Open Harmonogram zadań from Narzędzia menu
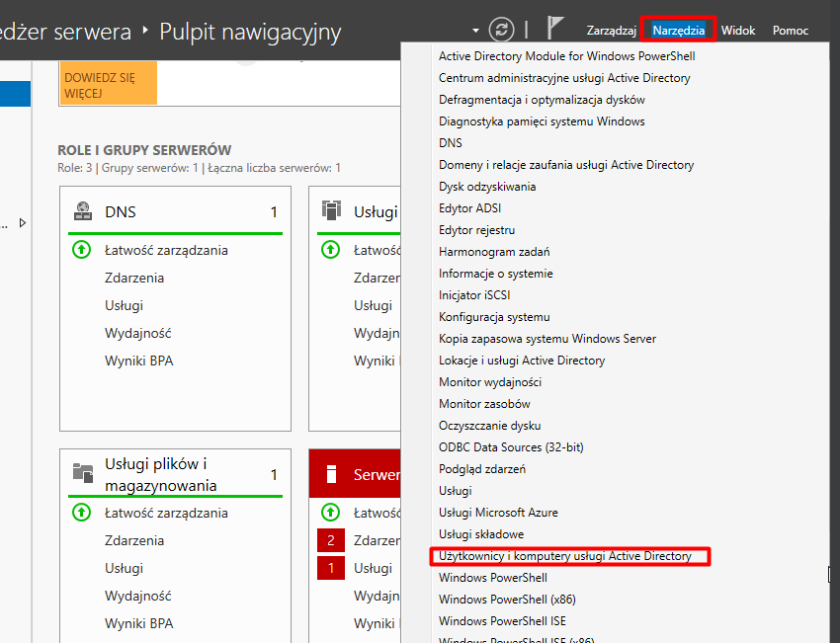 [x=494, y=252]
